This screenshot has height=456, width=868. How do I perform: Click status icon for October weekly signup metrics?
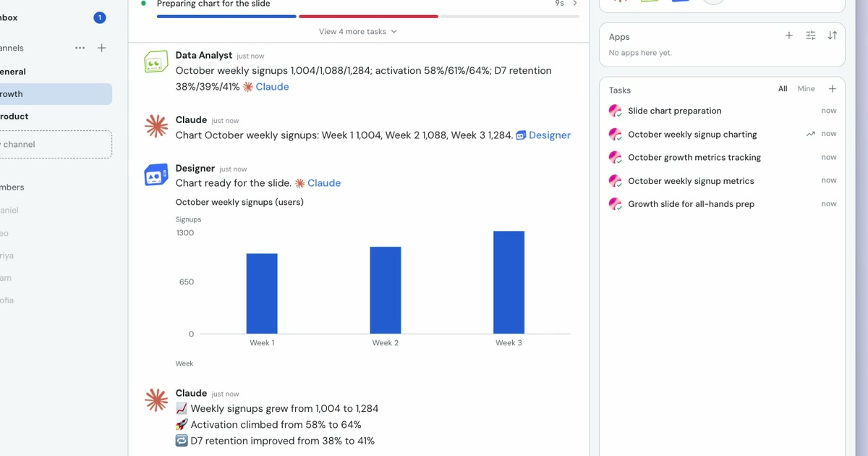pos(616,180)
